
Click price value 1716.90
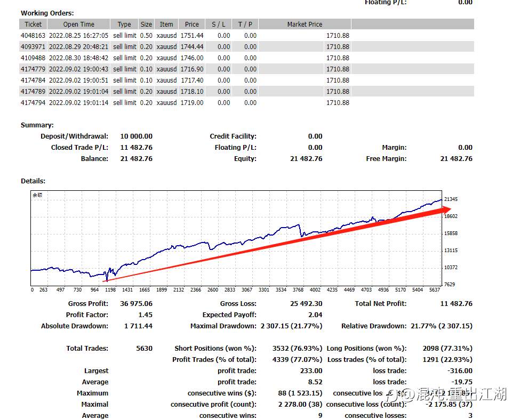coord(192,69)
